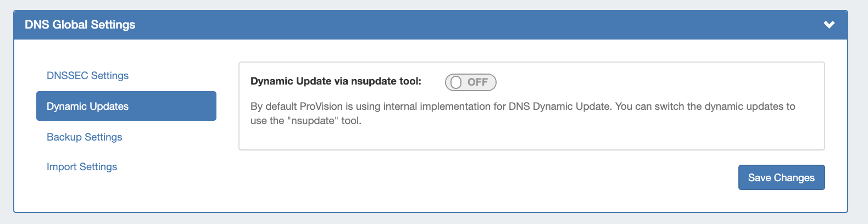Collapse the DNS Global Settings panel chevron
The height and width of the screenshot is (224, 868).
[829, 25]
